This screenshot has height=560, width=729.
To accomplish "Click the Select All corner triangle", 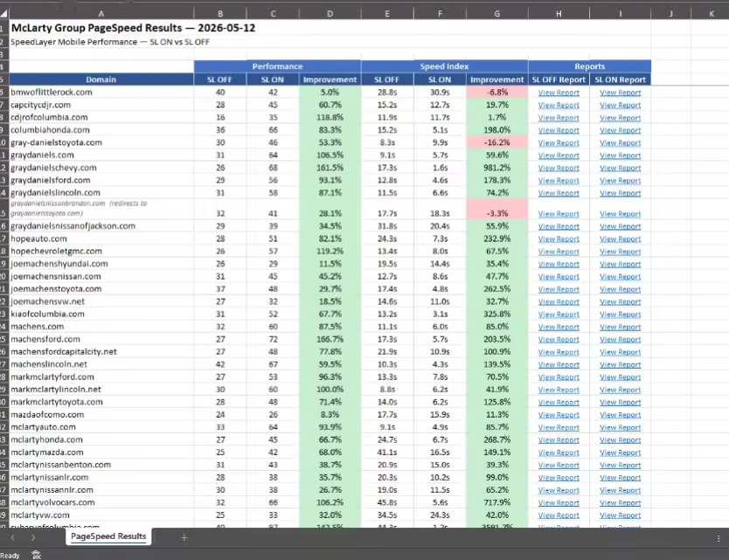I will tap(3, 14).
